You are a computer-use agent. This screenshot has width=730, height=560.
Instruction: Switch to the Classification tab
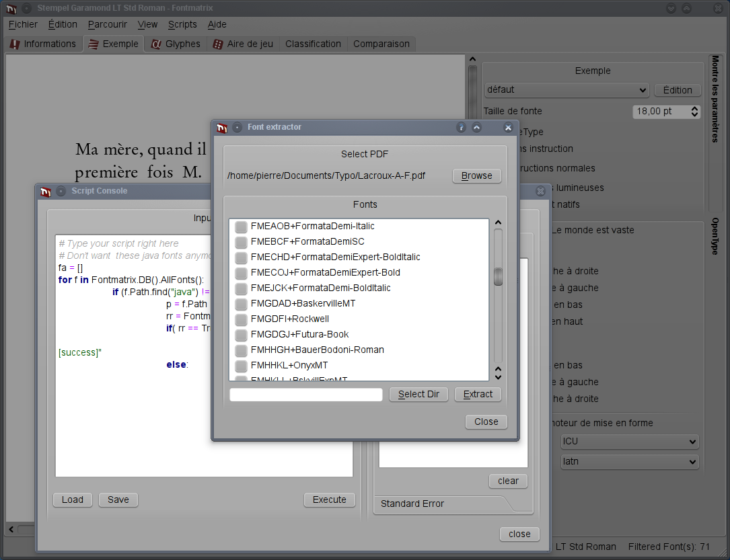pos(313,44)
